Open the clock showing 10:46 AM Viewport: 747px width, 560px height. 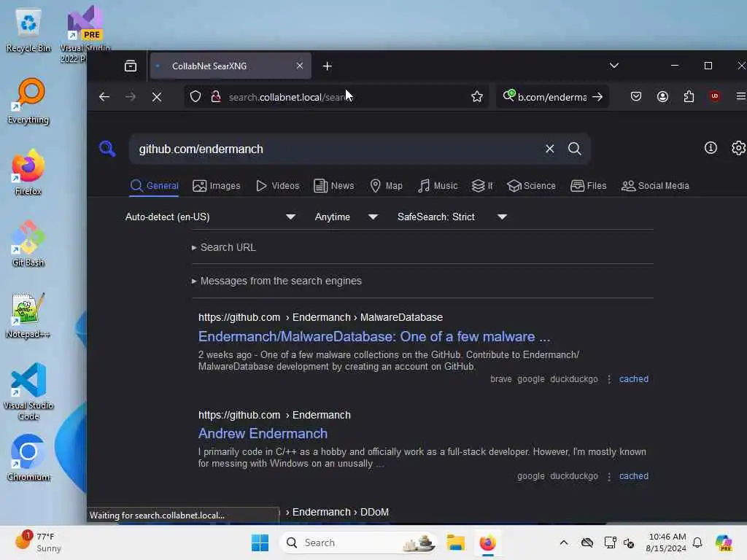666,542
